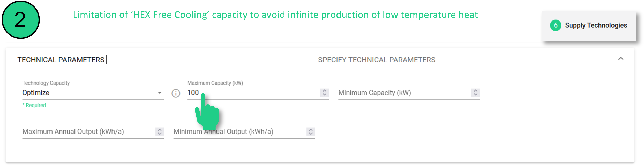Click the info icon beside Technology Capacity
This screenshot has width=644, height=168.
(176, 93)
